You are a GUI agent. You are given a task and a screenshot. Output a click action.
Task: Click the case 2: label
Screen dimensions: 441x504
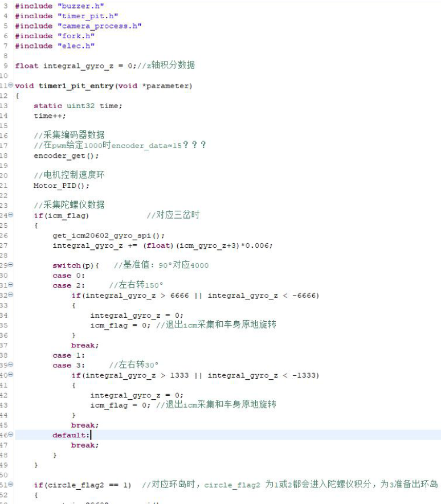(68, 285)
